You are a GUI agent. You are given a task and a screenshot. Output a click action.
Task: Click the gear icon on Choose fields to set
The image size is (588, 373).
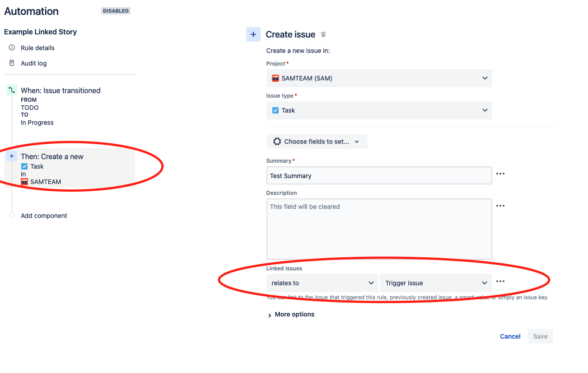(x=277, y=141)
